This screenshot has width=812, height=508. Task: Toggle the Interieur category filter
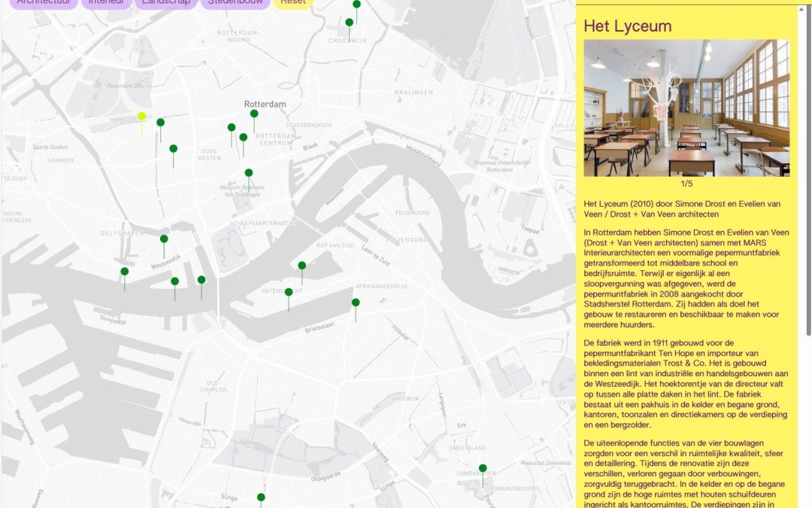click(106, 3)
